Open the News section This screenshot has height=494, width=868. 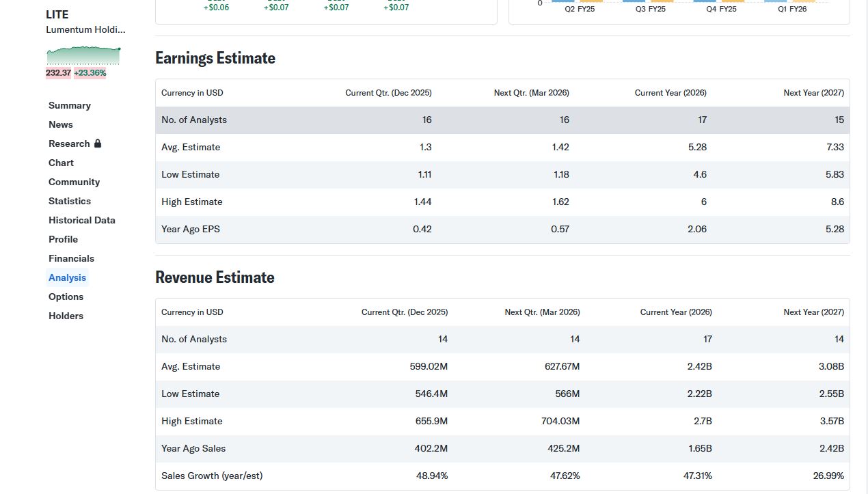[60, 124]
